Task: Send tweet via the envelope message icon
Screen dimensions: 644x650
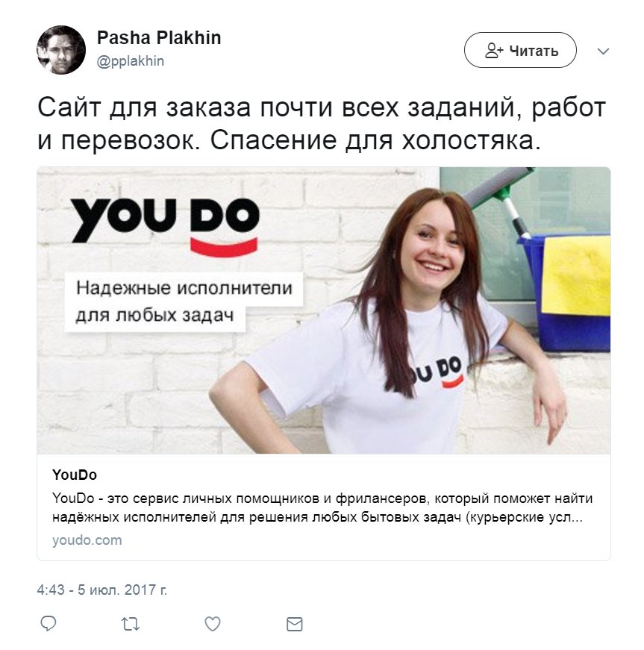Action: 295,624
